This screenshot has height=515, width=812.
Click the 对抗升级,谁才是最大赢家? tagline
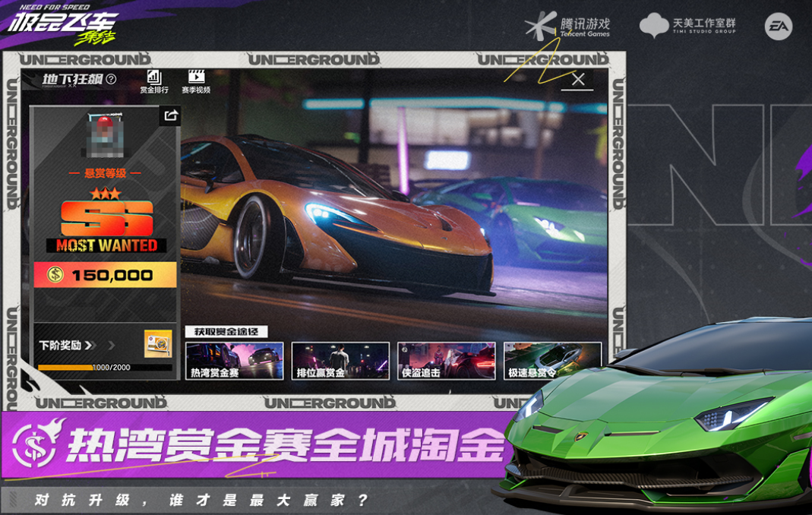(201, 500)
